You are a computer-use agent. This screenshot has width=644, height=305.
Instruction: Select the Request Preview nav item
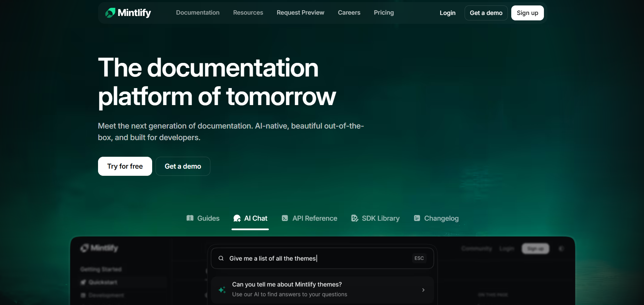click(300, 13)
